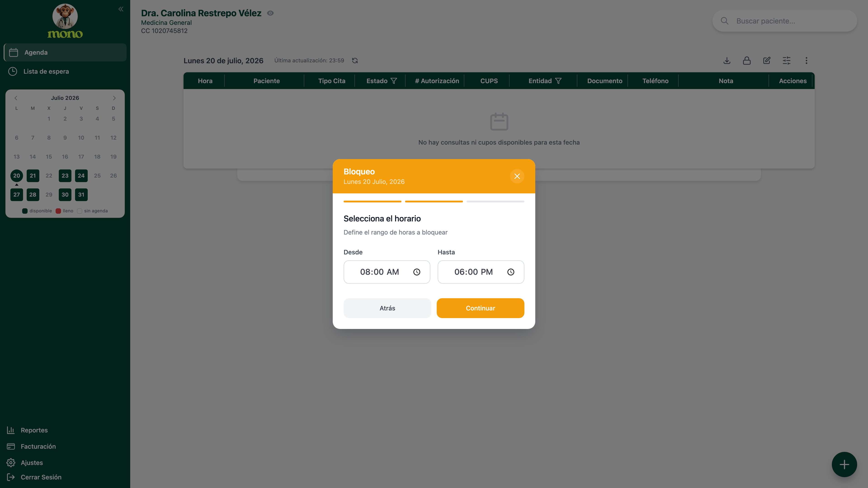The height and width of the screenshot is (488, 868).
Task: Select day 31 in the calendar
Action: [81, 195]
